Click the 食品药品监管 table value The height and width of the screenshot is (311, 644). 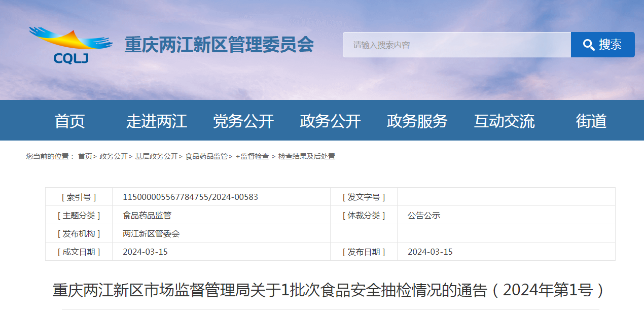tap(147, 215)
